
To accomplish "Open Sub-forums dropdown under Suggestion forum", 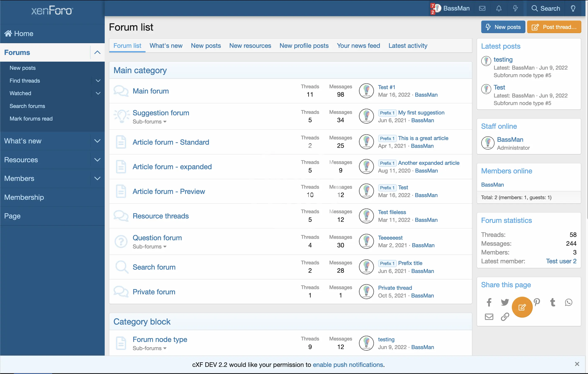I will (150, 122).
